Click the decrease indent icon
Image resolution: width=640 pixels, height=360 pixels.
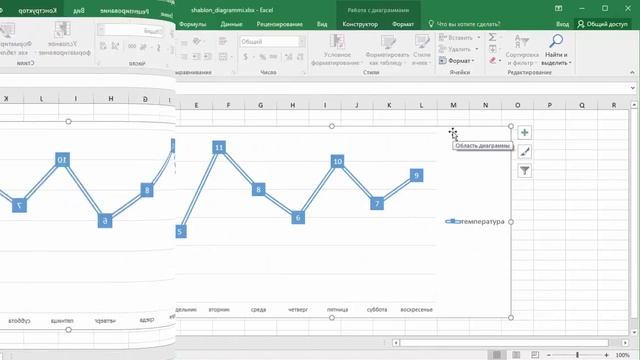click(x=196, y=57)
